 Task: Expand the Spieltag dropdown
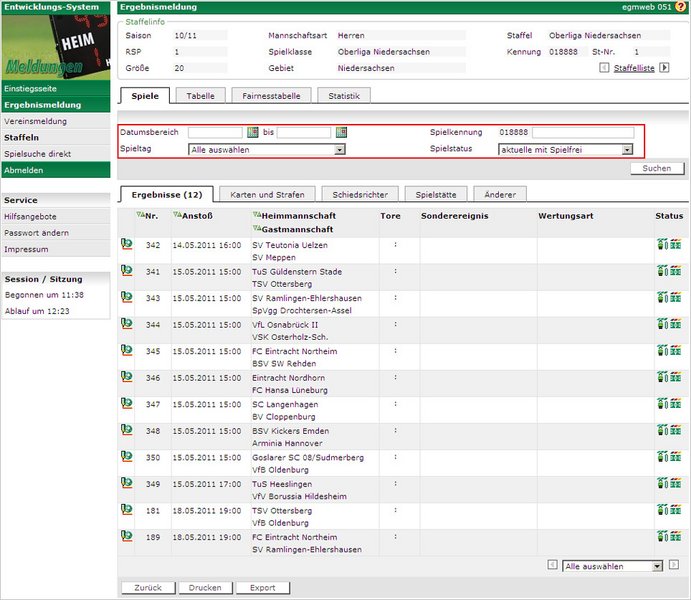pyautogui.click(x=339, y=149)
